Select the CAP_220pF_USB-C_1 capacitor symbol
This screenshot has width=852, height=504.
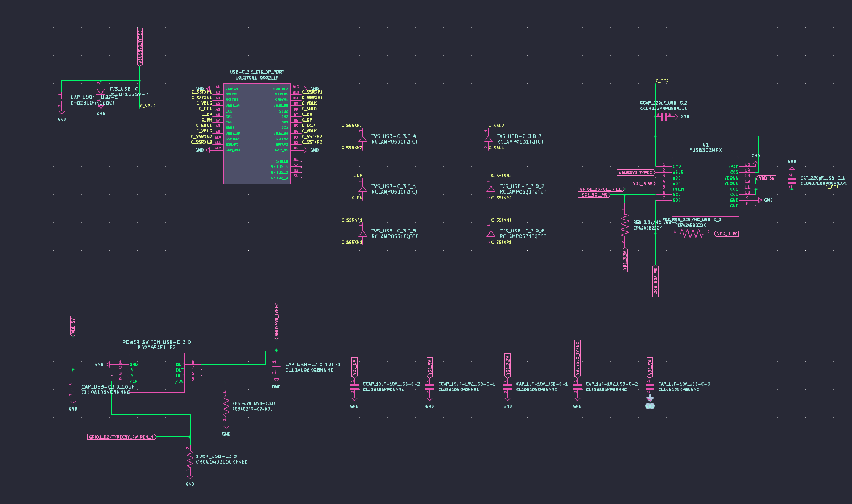(x=792, y=180)
